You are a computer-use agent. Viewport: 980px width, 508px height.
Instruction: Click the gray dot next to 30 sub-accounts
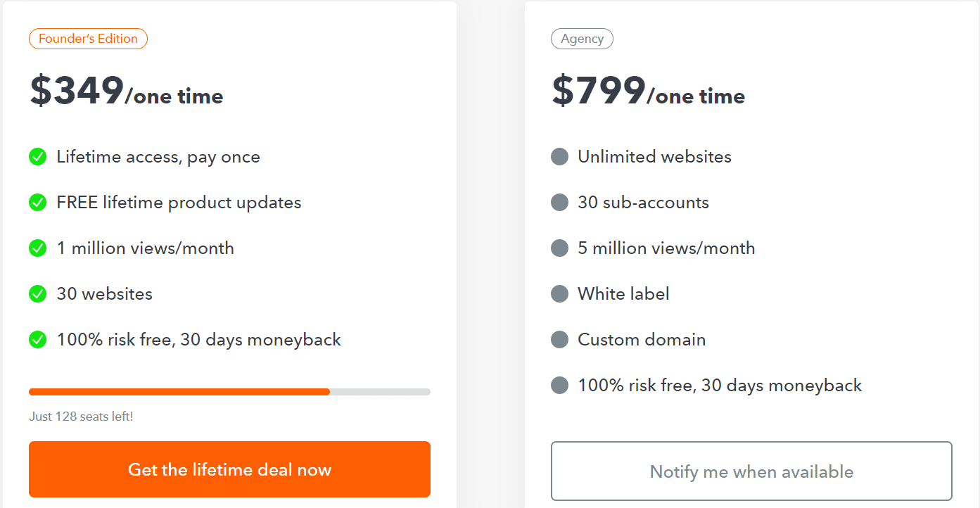(559, 202)
